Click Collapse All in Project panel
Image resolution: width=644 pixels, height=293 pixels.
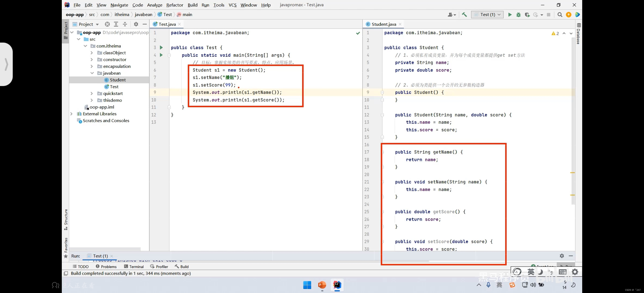pyautogui.click(x=125, y=24)
